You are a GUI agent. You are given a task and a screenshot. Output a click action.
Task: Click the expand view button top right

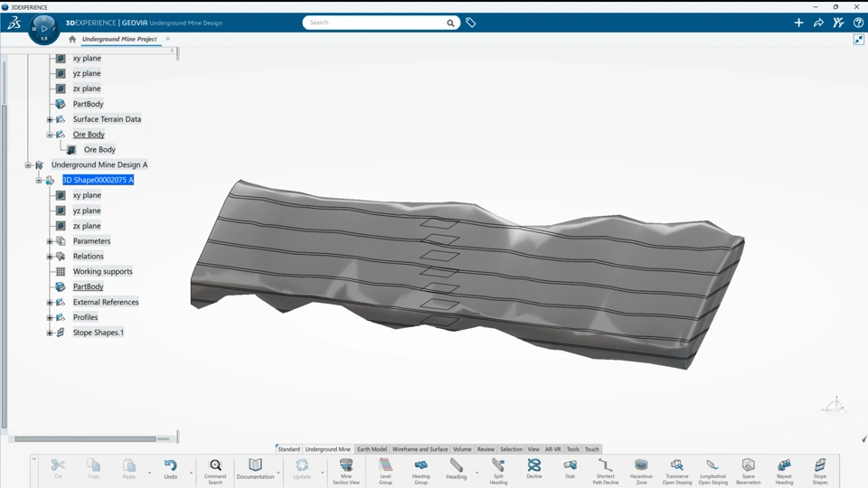coord(859,39)
